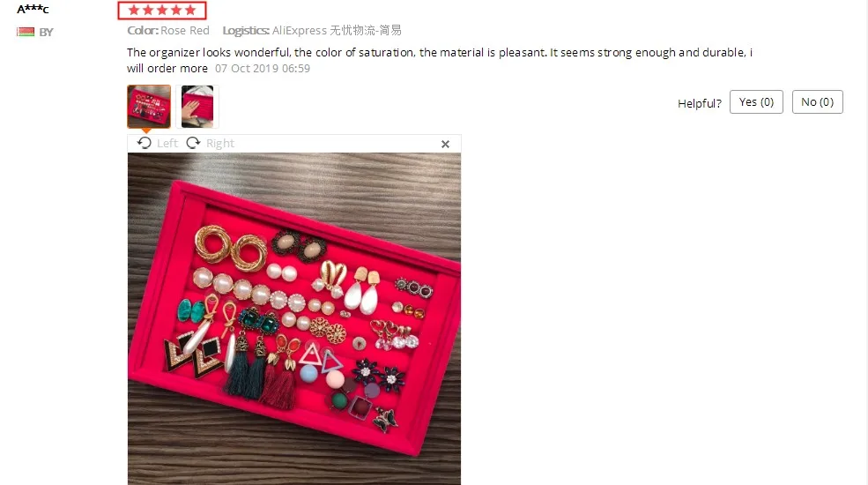
Task: Click the first star in the rating
Action: [x=134, y=10]
